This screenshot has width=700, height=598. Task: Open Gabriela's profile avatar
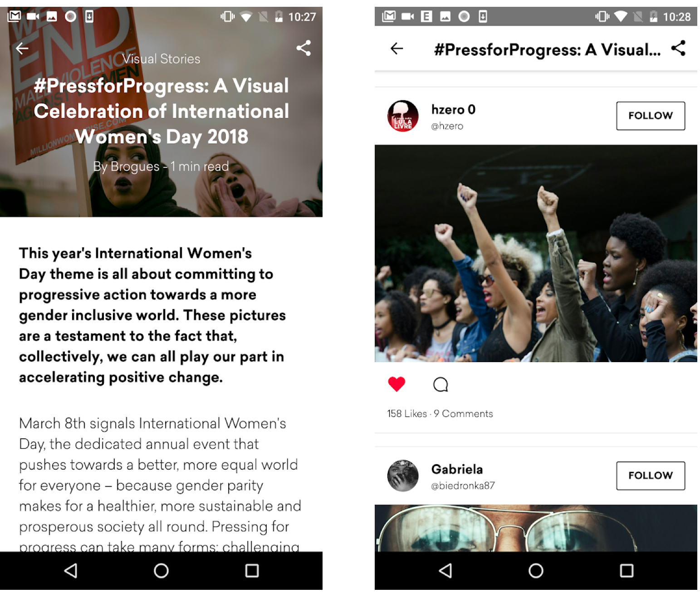(403, 476)
